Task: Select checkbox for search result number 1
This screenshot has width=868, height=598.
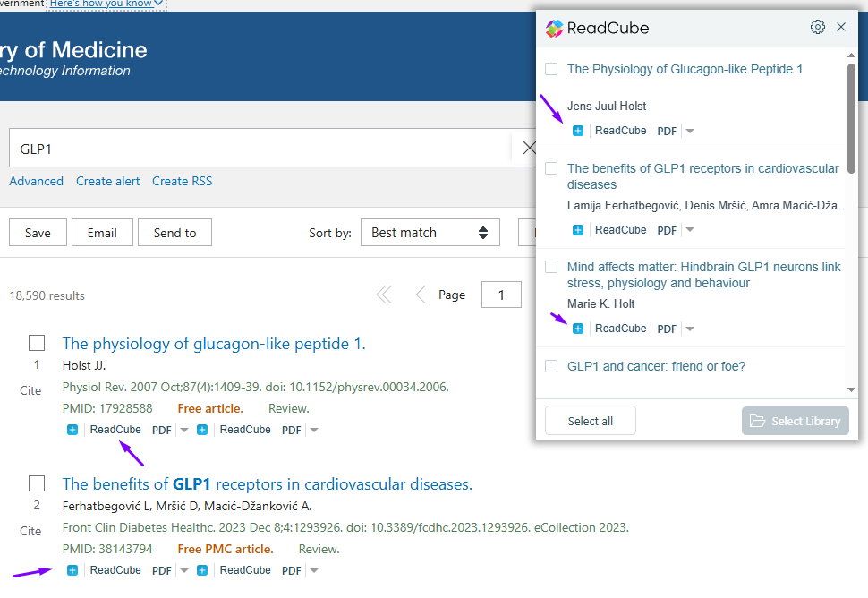Action: click(37, 343)
